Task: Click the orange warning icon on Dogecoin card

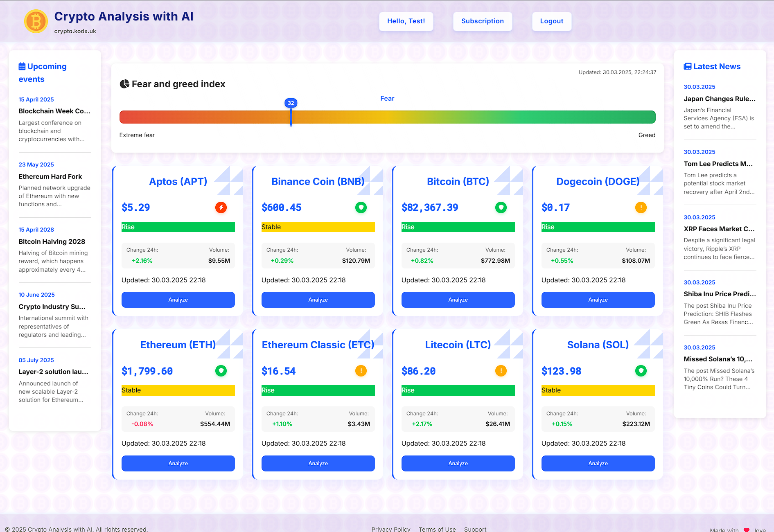Action: coord(641,207)
